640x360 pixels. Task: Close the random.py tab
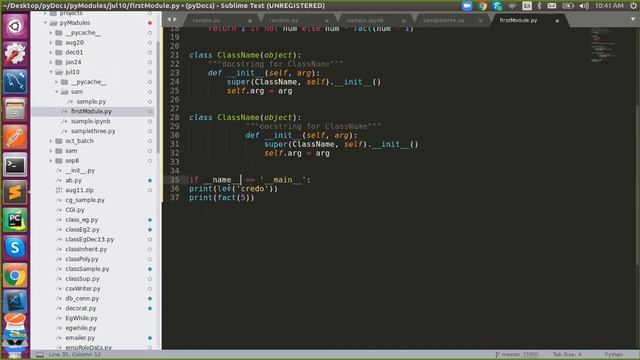(327, 20)
